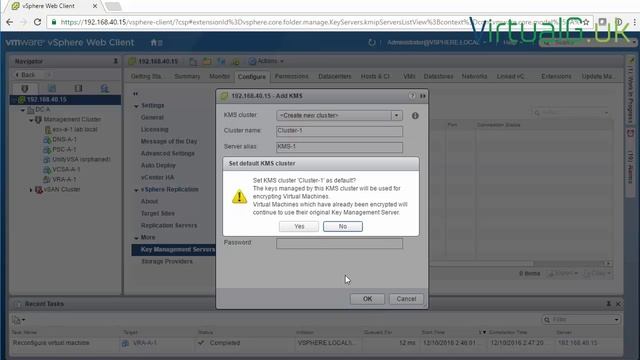Open the Networks tab
The width and height of the screenshot is (640, 360).
tap(474, 76)
